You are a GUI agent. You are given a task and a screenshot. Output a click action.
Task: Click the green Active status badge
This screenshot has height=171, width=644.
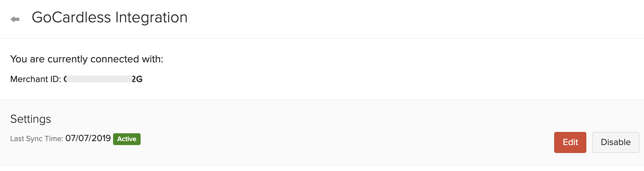pos(127,139)
